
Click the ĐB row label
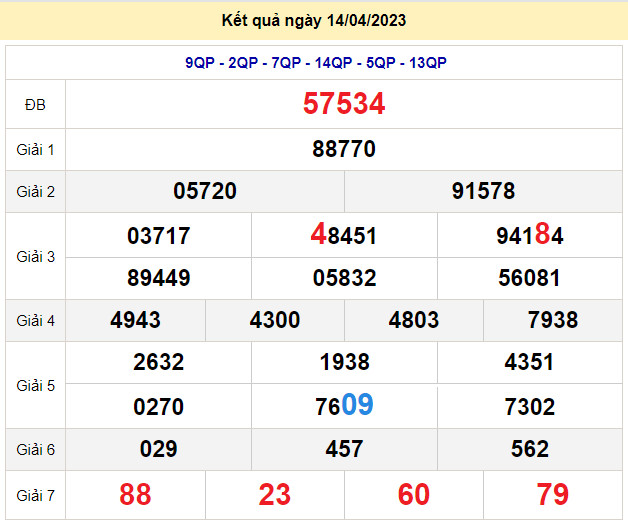(x=35, y=105)
